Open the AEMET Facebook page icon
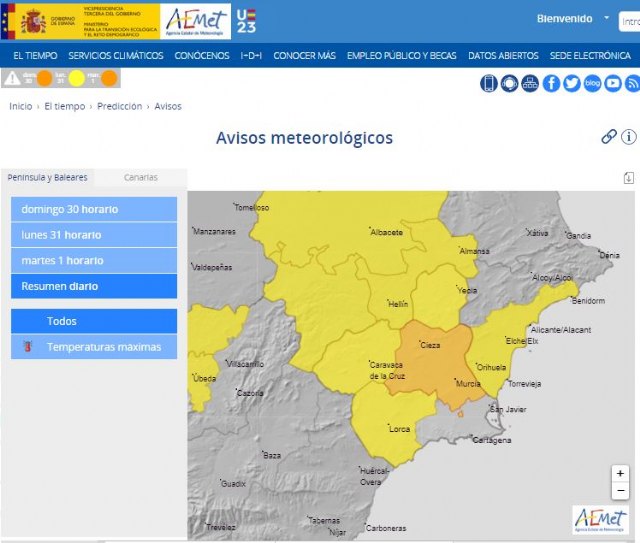640x543 pixels. point(551,83)
